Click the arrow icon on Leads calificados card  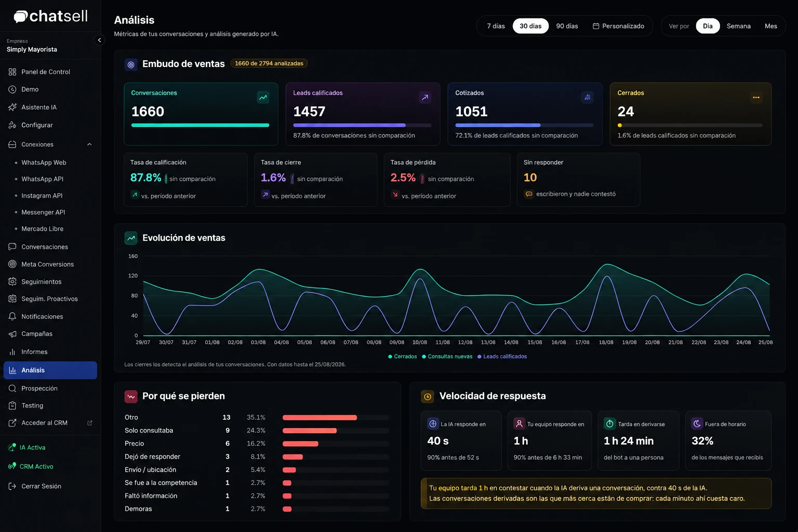click(x=425, y=97)
